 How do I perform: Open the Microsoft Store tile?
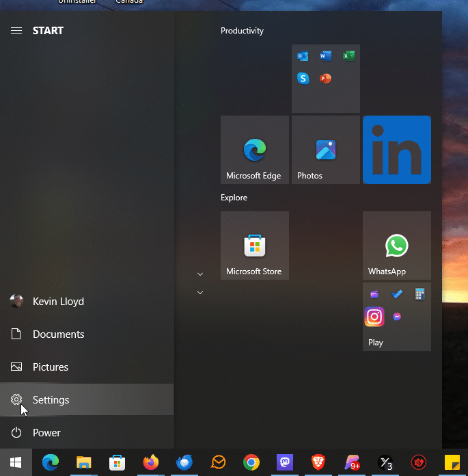255,246
